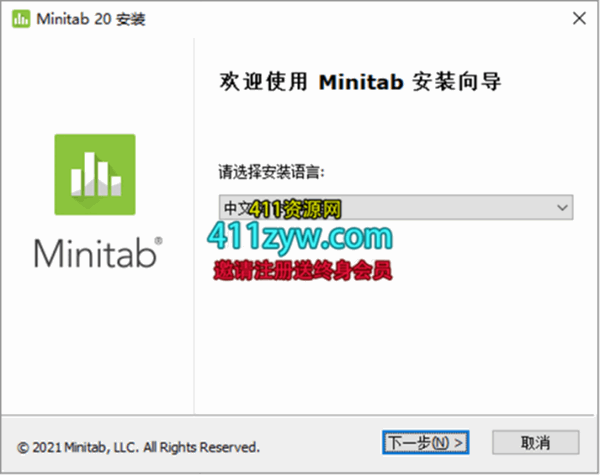This screenshot has width=600, height=475.
Task: Click the Minitab wordmark under the logo
Action: click(x=95, y=253)
